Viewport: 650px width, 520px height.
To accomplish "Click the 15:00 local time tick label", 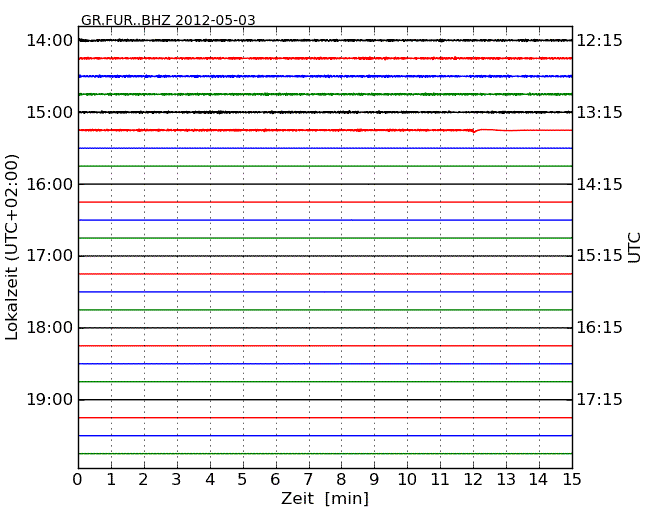I will click(50, 112).
